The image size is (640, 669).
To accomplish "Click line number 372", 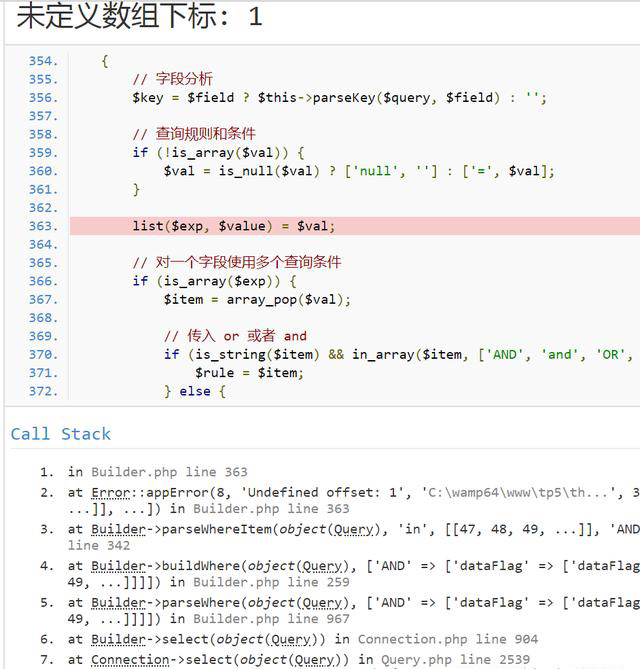I will [x=43, y=391].
